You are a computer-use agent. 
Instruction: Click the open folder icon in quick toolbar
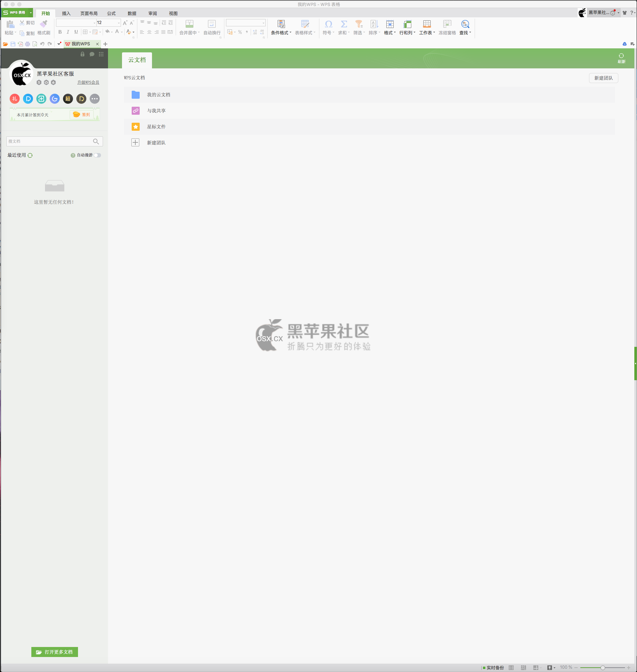5,44
